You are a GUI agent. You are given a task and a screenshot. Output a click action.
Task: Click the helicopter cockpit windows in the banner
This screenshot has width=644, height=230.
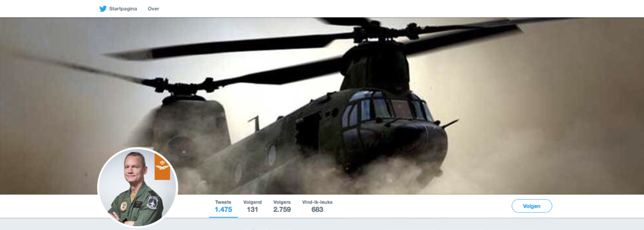tap(386, 109)
